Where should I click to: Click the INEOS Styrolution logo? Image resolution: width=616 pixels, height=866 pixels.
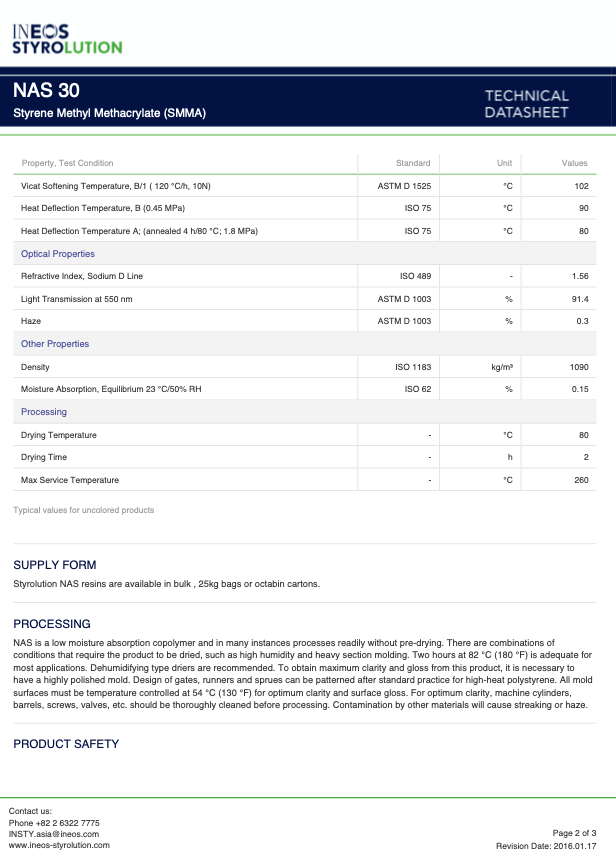(67, 38)
